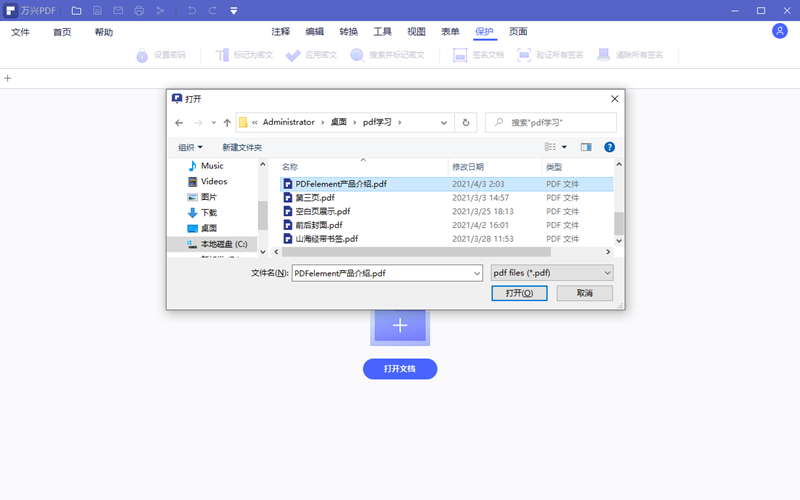The width and height of the screenshot is (800, 500).
Task: Open the file type filter dropdown
Action: pos(552,272)
